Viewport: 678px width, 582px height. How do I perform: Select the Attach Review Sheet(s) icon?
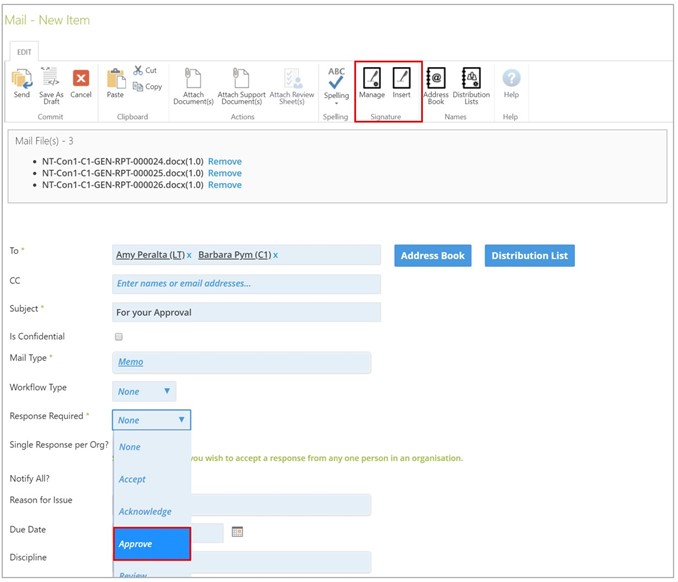coord(292,86)
